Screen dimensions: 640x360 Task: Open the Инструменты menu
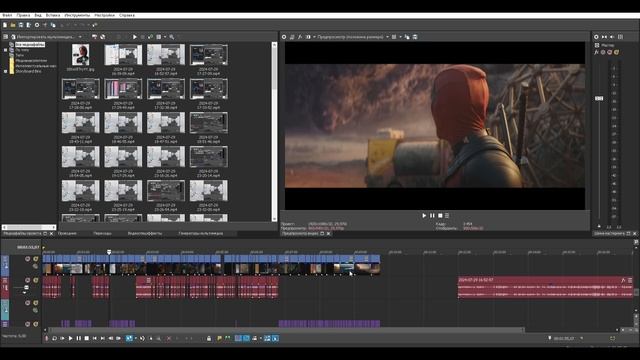(77, 15)
